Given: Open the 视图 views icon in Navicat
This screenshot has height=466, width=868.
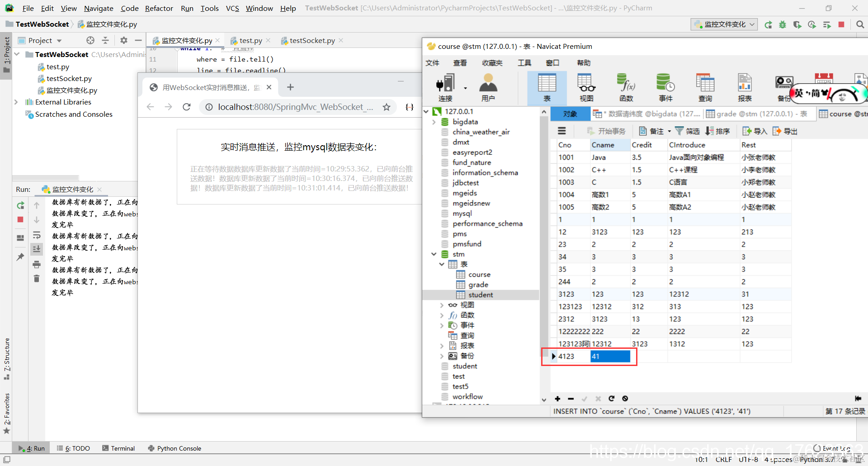Looking at the screenshot, I should point(586,88).
